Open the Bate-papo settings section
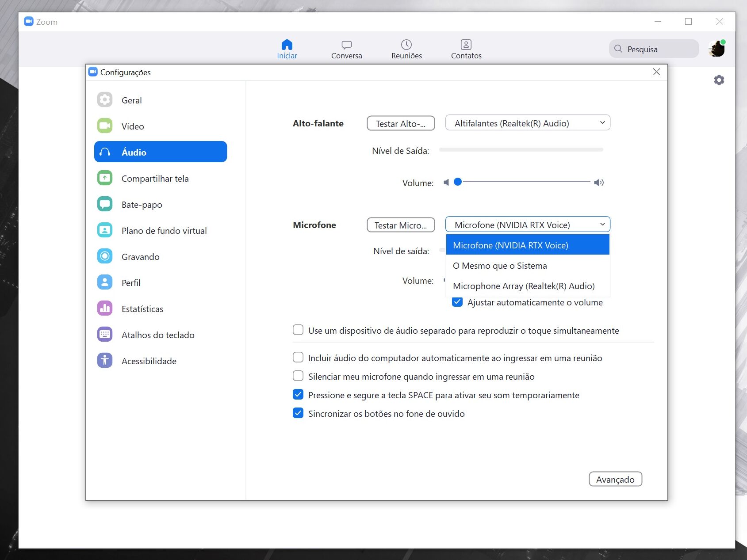Screen dimensions: 747x560 (x=161, y=204)
